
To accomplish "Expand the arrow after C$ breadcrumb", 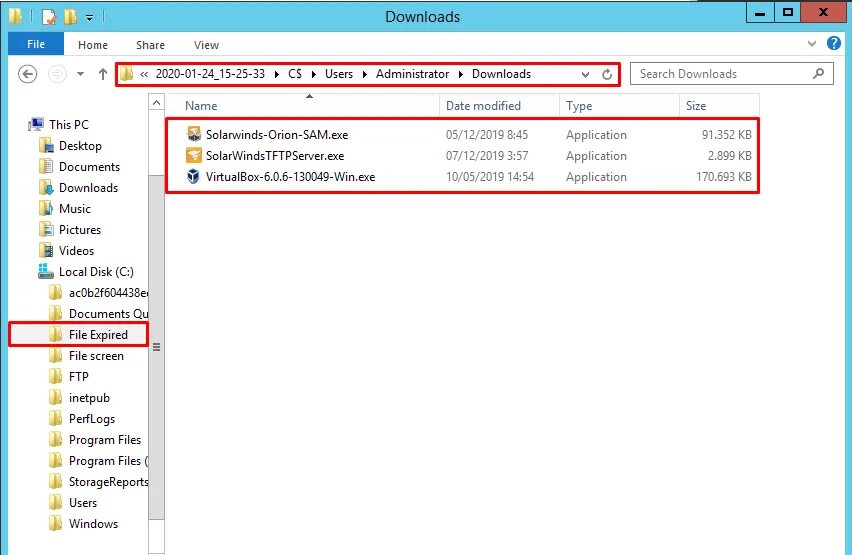I will (x=314, y=74).
